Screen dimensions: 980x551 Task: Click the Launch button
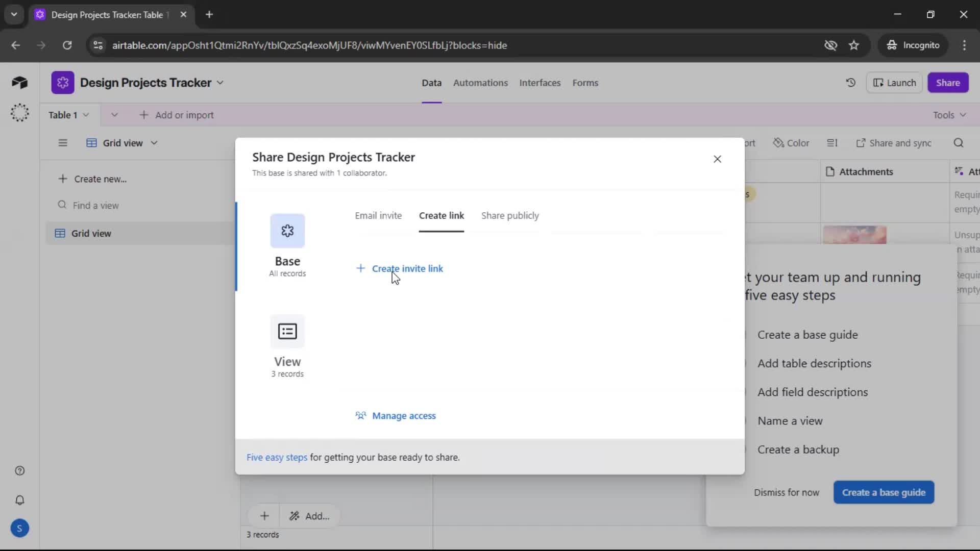click(x=894, y=83)
